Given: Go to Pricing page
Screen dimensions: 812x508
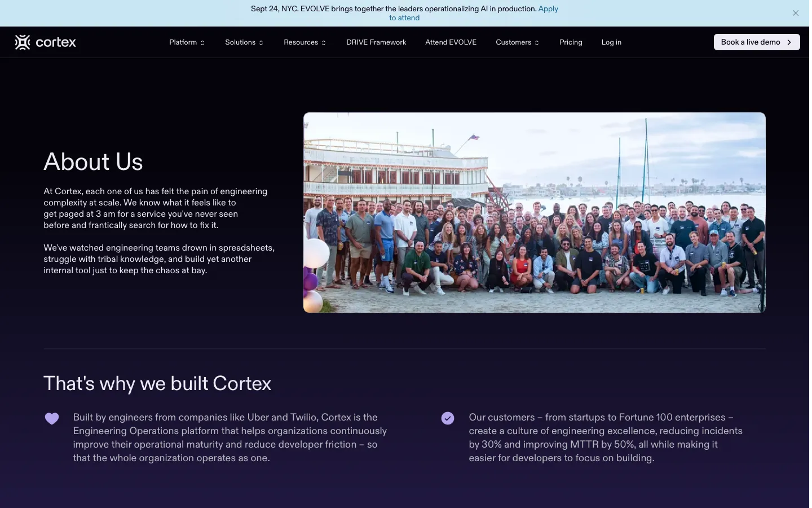Looking at the screenshot, I should tap(571, 42).
